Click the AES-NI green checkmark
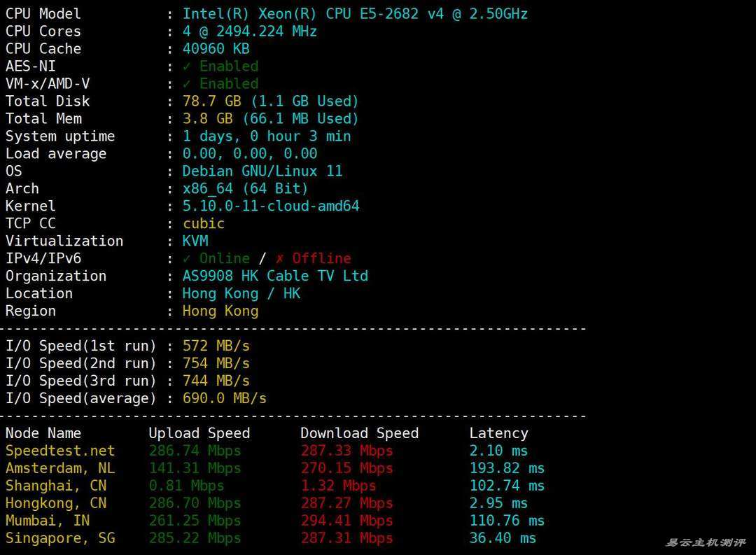This screenshot has width=756, height=555. (x=187, y=66)
